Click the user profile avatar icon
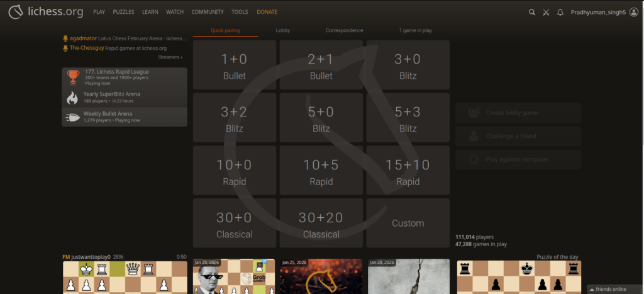 click(633, 13)
